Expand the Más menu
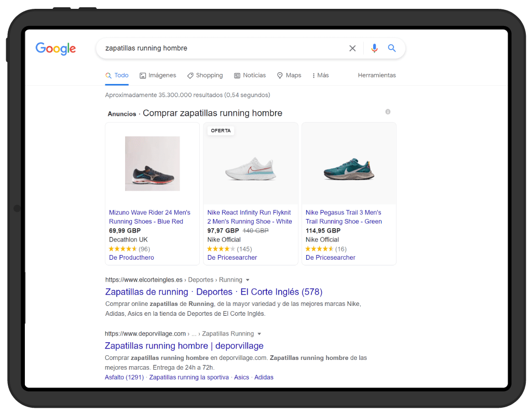This screenshot has height=415, width=532. point(320,75)
